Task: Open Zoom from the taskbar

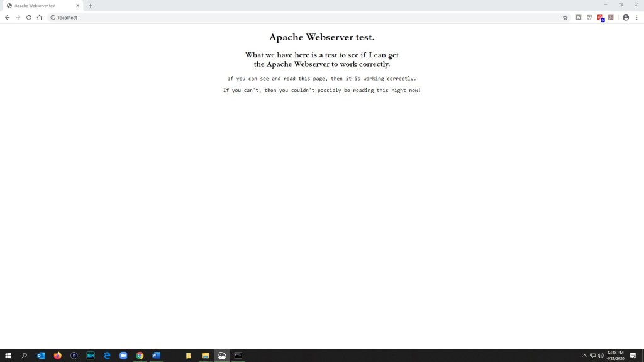Action: [x=123, y=356]
